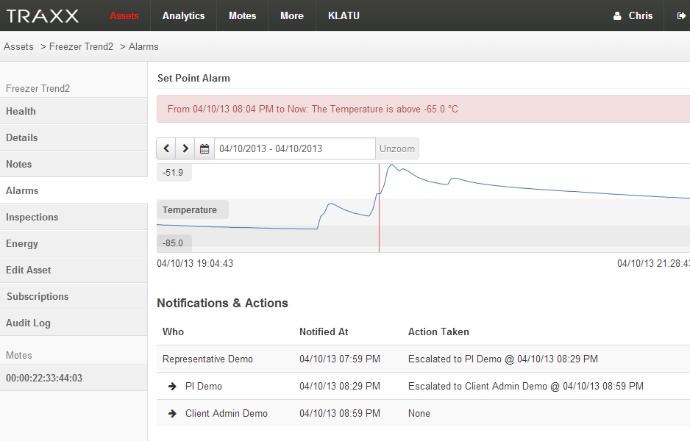Image resolution: width=690 pixels, height=441 pixels.
Task: Click the logout icon in top bar
Action: [681, 16]
